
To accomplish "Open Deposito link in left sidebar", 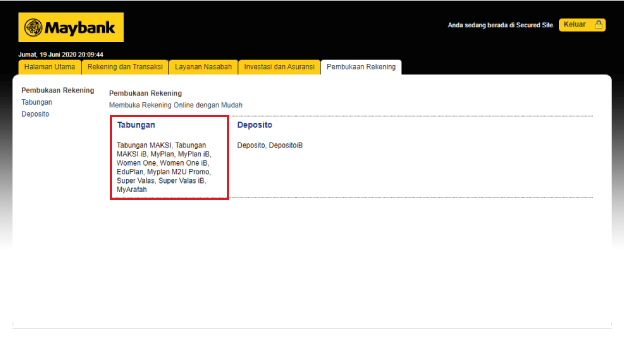I will pyautogui.click(x=35, y=114).
